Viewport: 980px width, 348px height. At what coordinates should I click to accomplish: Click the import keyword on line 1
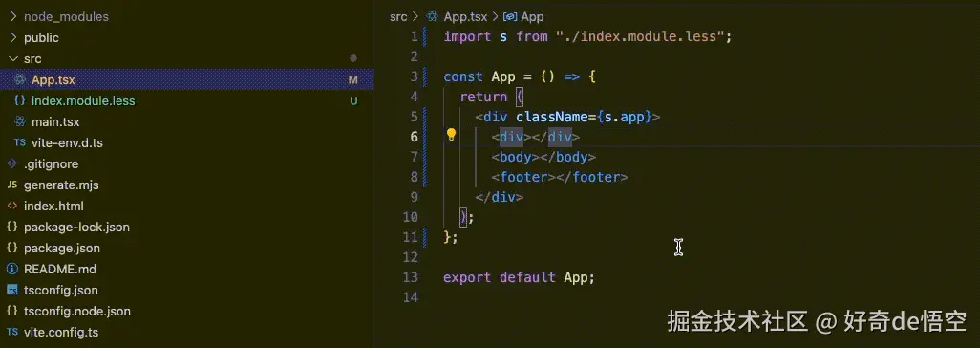point(467,37)
